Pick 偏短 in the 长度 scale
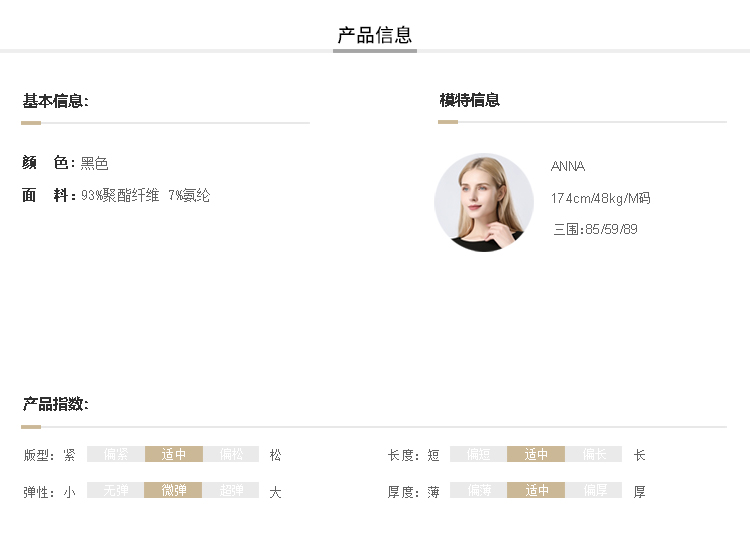This screenshot has width=750, height=541. click(478, 454)
